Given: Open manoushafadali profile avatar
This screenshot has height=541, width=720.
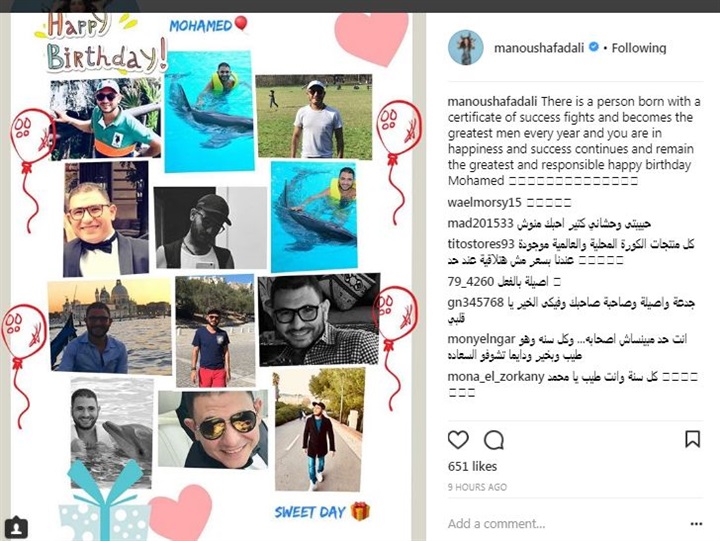Looking at the screenshot, I should tap(466, 48).
